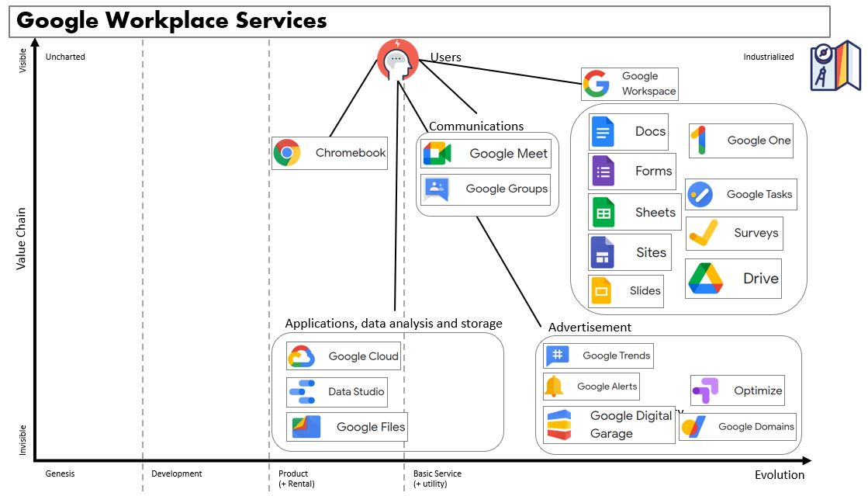868x496 pixels.
Task: Click the Google Meet camera icon
Action: tap(437, 154)
